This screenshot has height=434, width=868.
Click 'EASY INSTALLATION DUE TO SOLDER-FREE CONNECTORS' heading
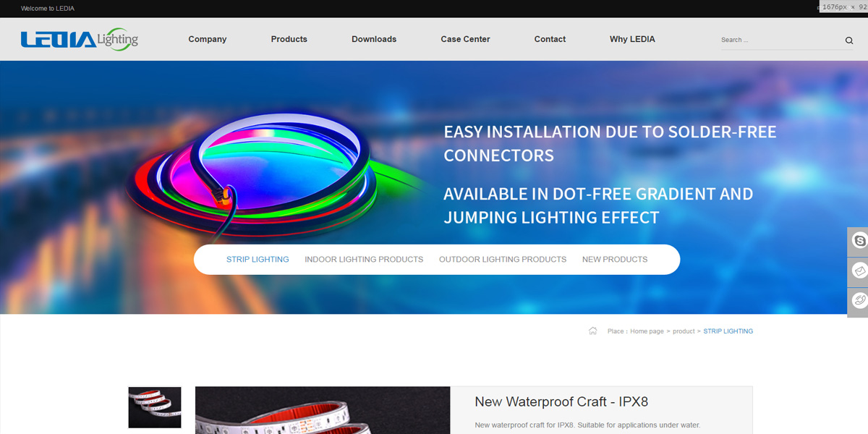(x=610, y=143)
